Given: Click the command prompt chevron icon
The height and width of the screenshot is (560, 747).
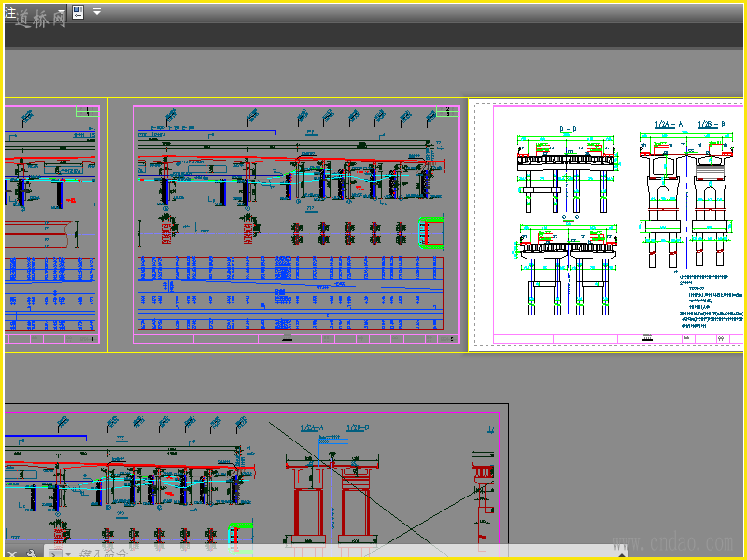Looking at the screenshot, I should pos(55,554).
